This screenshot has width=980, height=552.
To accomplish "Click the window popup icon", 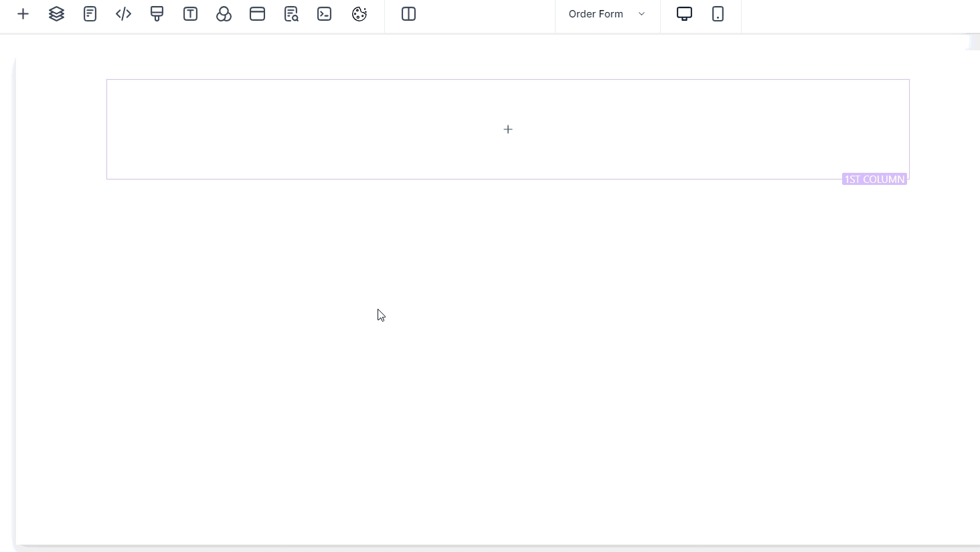I will [258, 14].
